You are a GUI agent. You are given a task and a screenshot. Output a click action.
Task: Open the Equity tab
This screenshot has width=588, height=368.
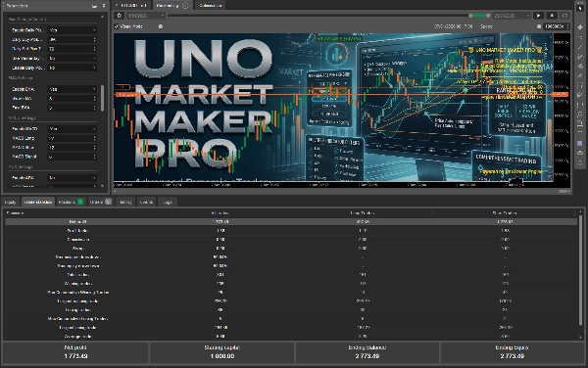pyautogui.click(x=11, y=203)
